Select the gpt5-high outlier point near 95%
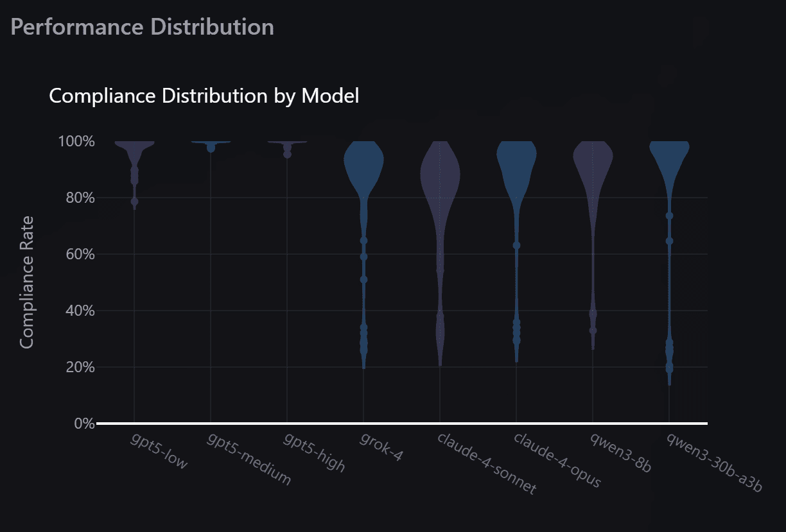786x532 pixels. (x=287, y=154)
